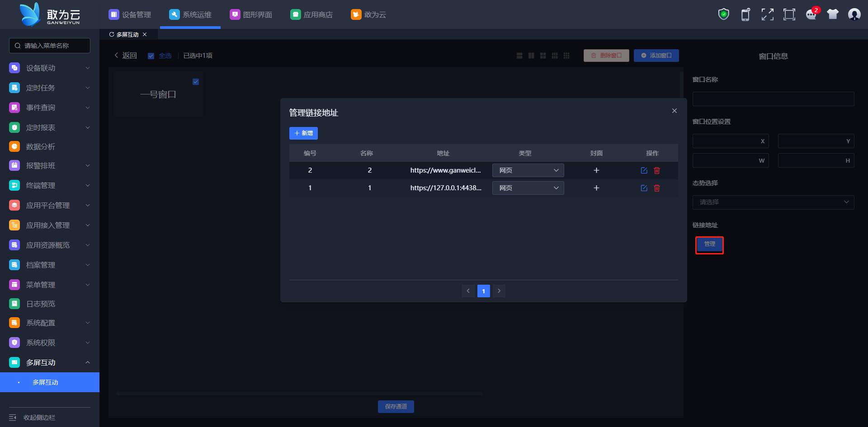The width and height of the screenshot is (868, 427).
Task: Open the theme skin shirt icon
Action: pyautogui.click(x=832, y=14)
